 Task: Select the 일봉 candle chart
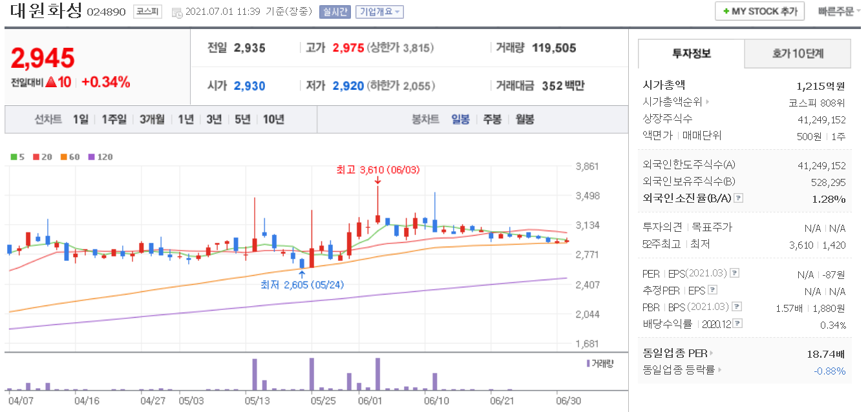(x=461, y=119)
